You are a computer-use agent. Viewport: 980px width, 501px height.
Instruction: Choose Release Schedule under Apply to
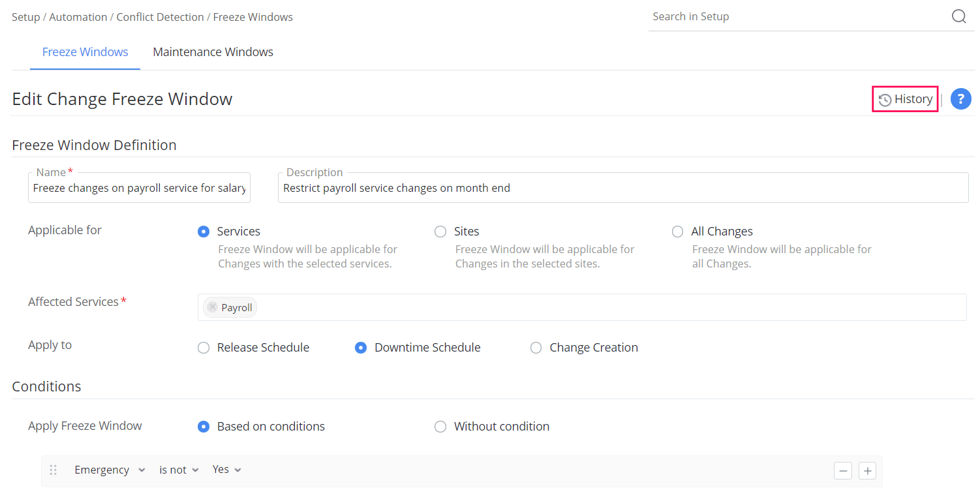point(204,348)
